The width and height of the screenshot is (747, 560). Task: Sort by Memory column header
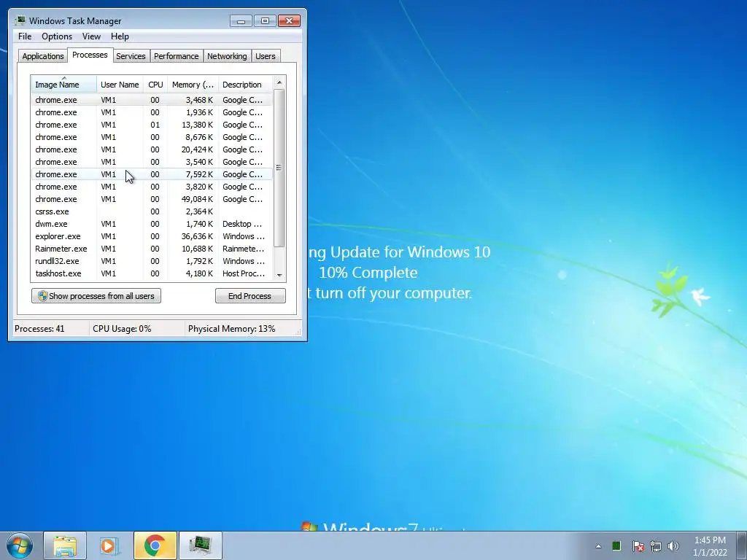193,85
